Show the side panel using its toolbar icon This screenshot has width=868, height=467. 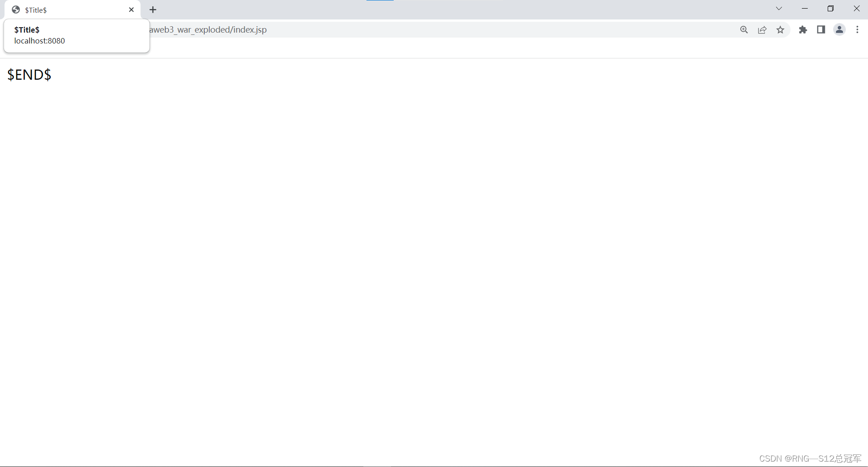[x=821, y=29]
